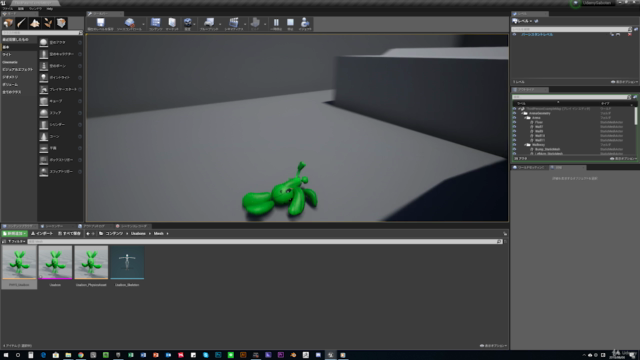Open the File menu

click(x=8, y=9)
